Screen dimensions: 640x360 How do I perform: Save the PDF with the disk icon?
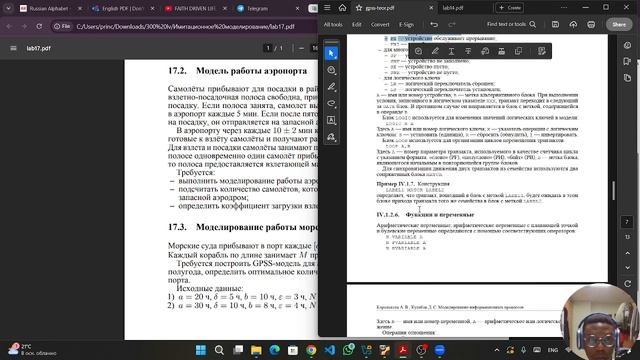click(x=555, y=24)
